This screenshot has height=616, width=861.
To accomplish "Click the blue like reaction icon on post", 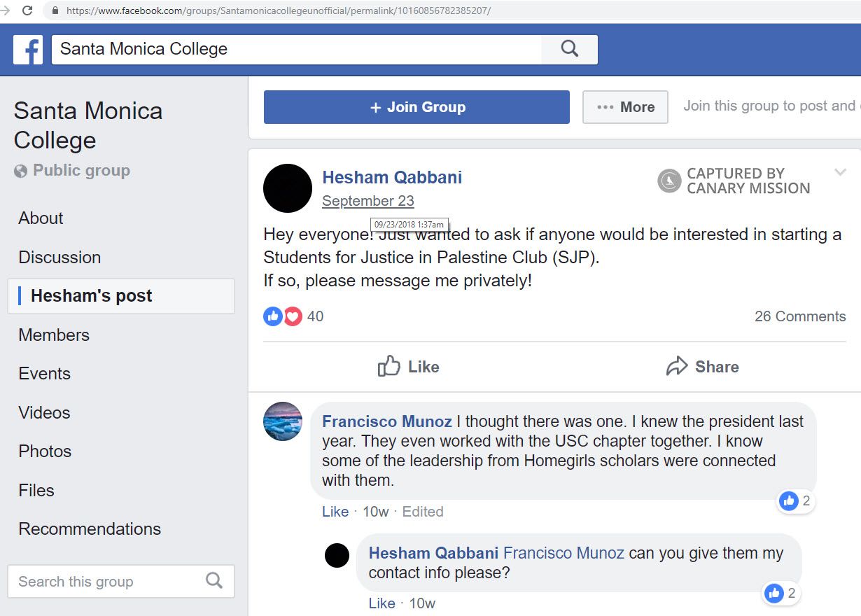I will point(272,316).
